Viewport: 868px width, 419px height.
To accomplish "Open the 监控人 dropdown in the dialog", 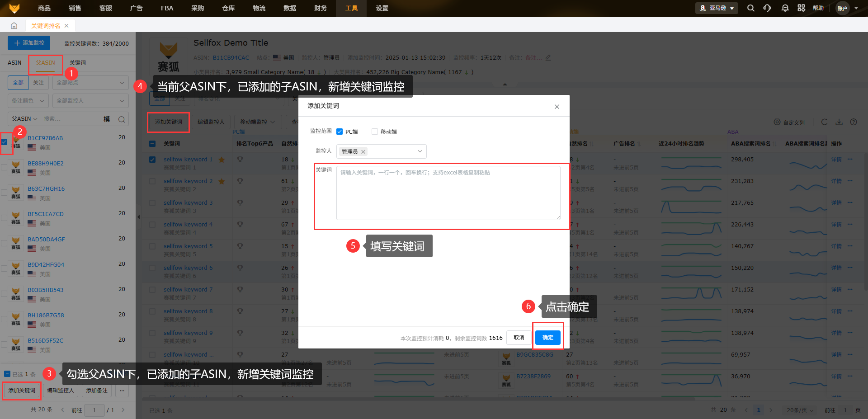I will pos(382,151).
